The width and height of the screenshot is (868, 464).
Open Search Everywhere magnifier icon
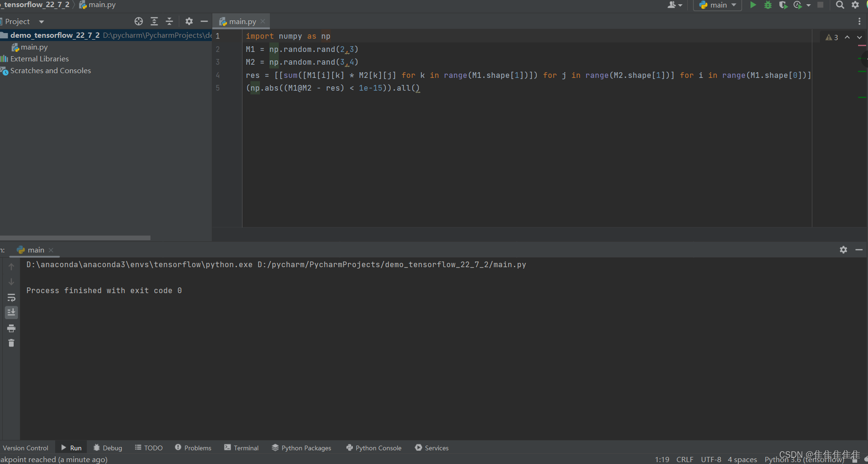(840, 5)
